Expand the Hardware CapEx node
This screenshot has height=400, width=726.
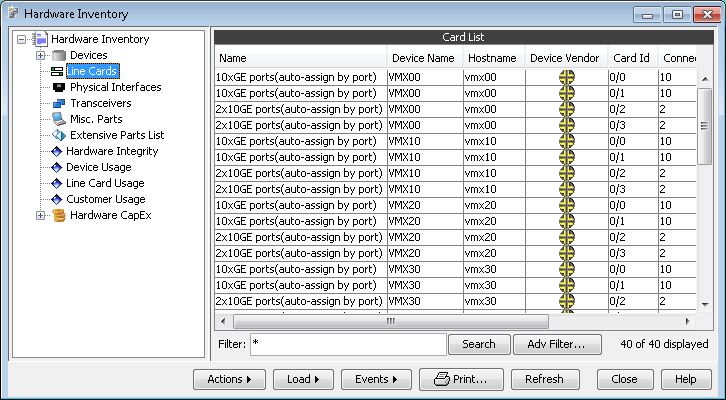tap(41, 215)
